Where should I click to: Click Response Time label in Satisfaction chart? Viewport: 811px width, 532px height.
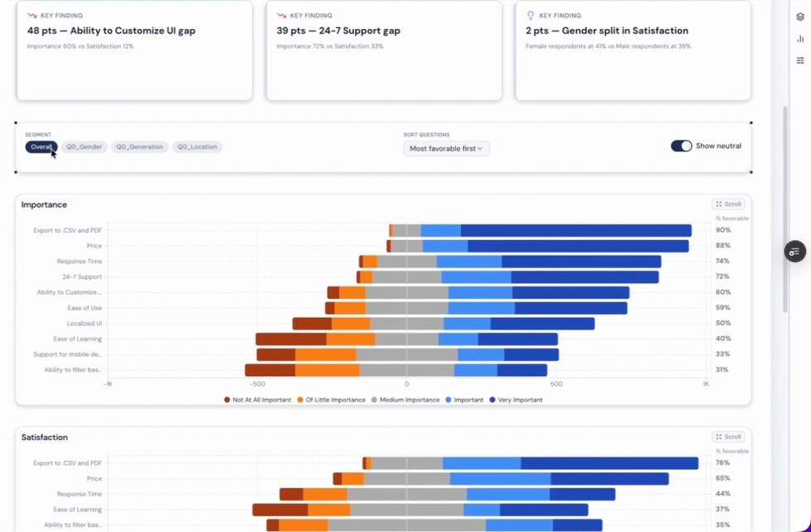(79, 494)
